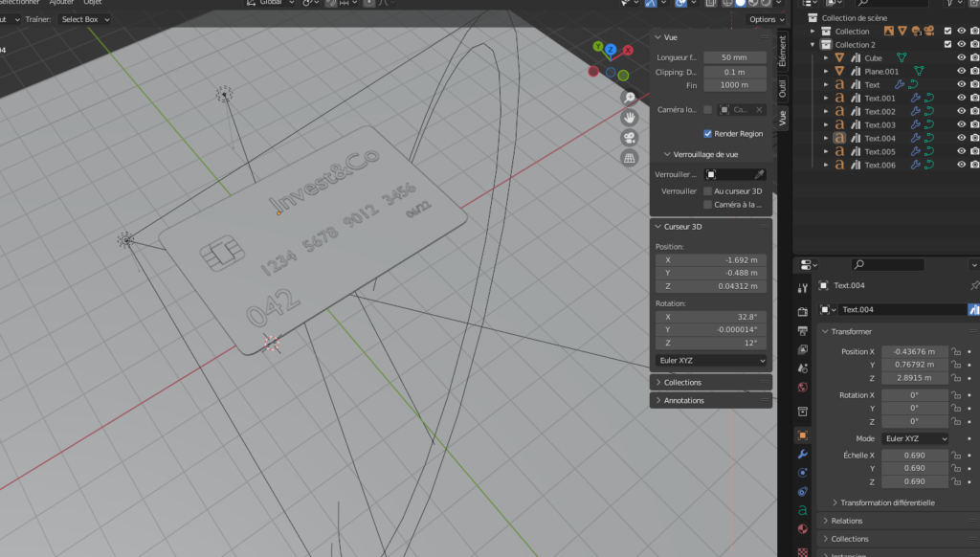Switch to the Vue sidebar tab
Image resolution: width=980 pixels, height=557 pixels.
tap(782, 118)
